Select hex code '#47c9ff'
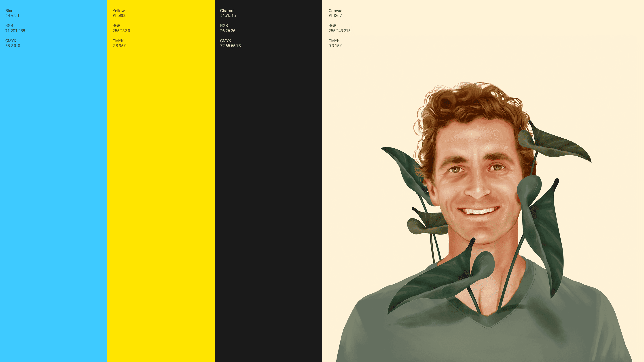 tap(12, 16)
